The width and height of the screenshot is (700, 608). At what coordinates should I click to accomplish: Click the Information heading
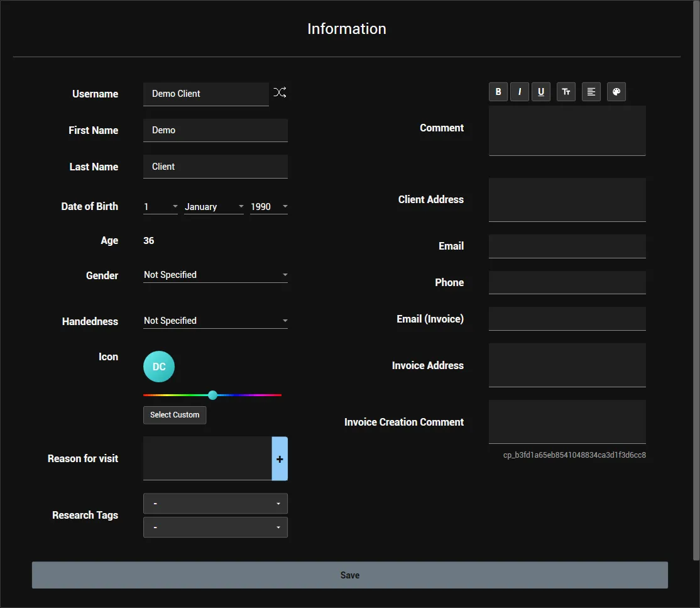point(347,28)
